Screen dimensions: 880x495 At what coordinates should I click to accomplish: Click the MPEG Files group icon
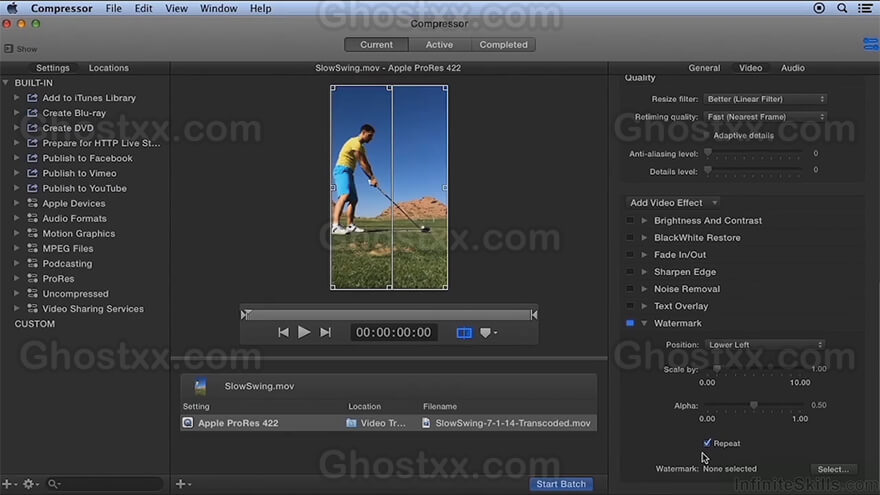(33, 249)
